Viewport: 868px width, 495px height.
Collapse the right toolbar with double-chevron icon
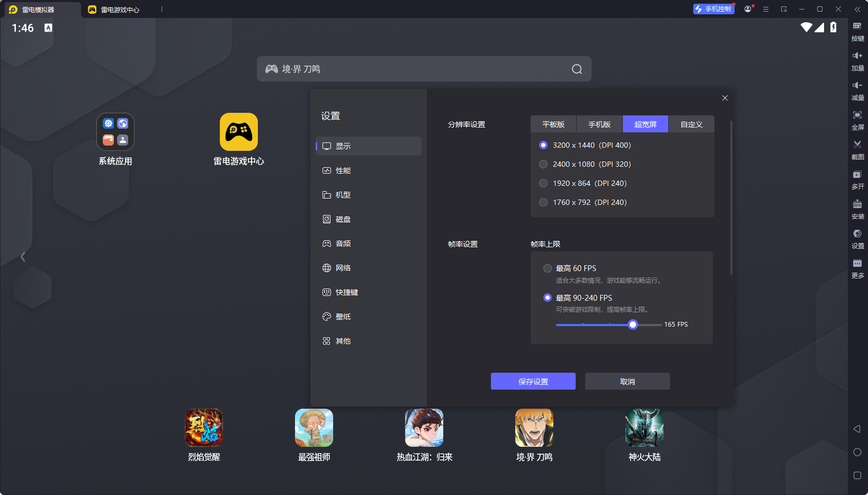click(857, 10)
